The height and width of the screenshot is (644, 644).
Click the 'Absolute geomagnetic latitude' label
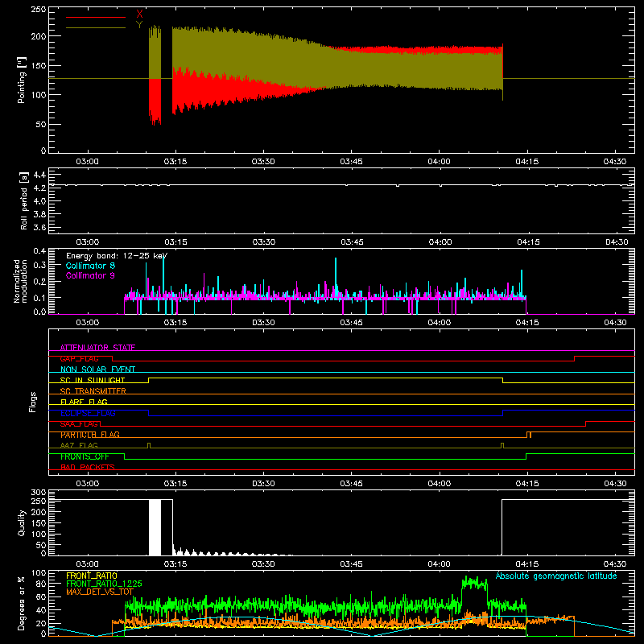[556, 576]
